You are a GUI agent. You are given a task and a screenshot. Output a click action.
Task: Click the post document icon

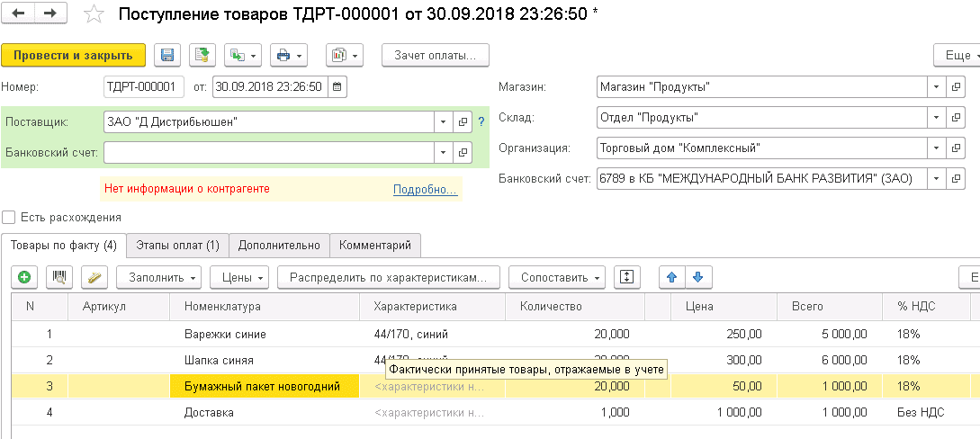pos(202,55)
